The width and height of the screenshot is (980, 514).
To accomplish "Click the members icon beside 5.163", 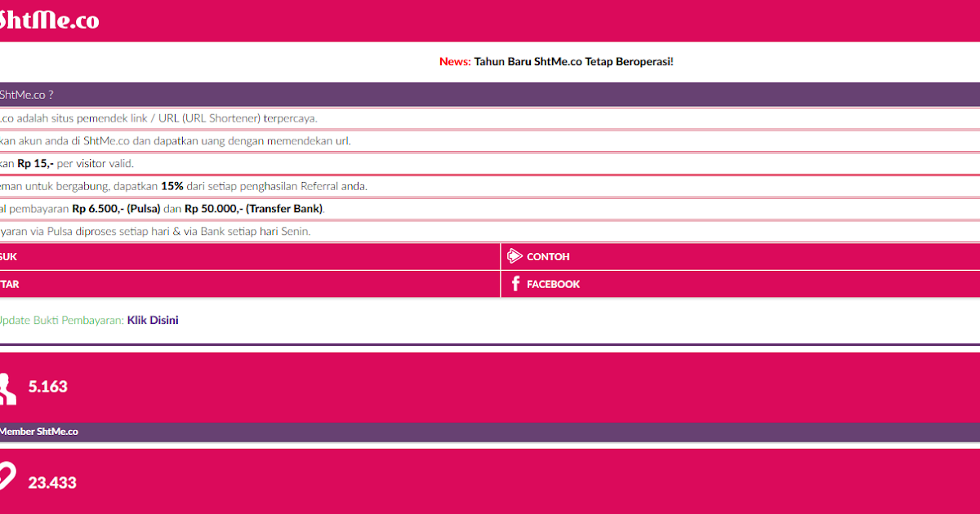I will click(x=7, y=388).
